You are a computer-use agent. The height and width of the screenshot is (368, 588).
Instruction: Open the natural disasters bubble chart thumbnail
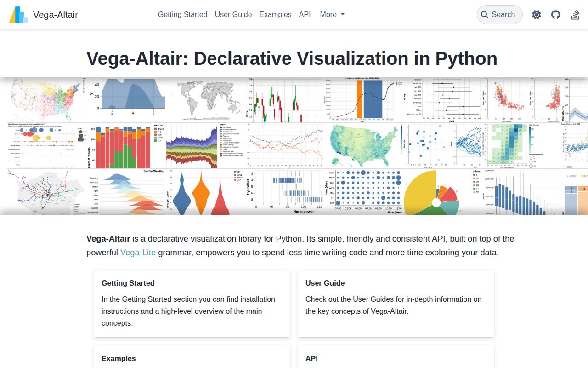(47, 145)
